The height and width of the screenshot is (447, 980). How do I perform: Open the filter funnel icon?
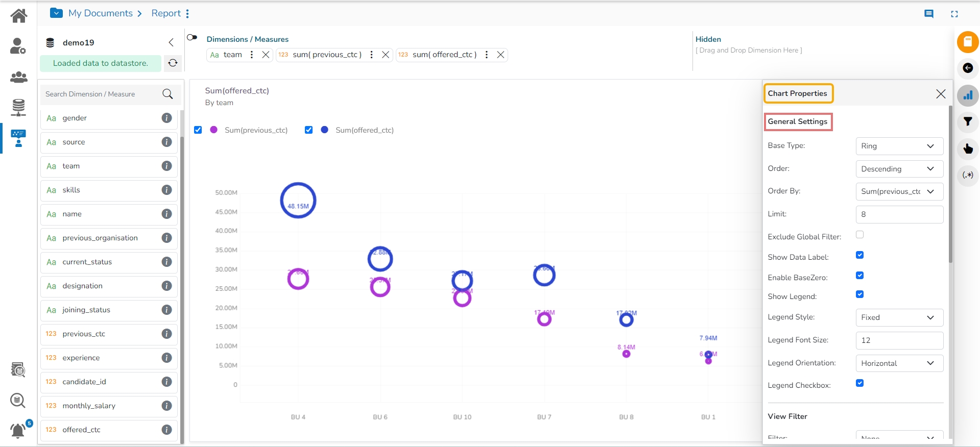[967, 121]
